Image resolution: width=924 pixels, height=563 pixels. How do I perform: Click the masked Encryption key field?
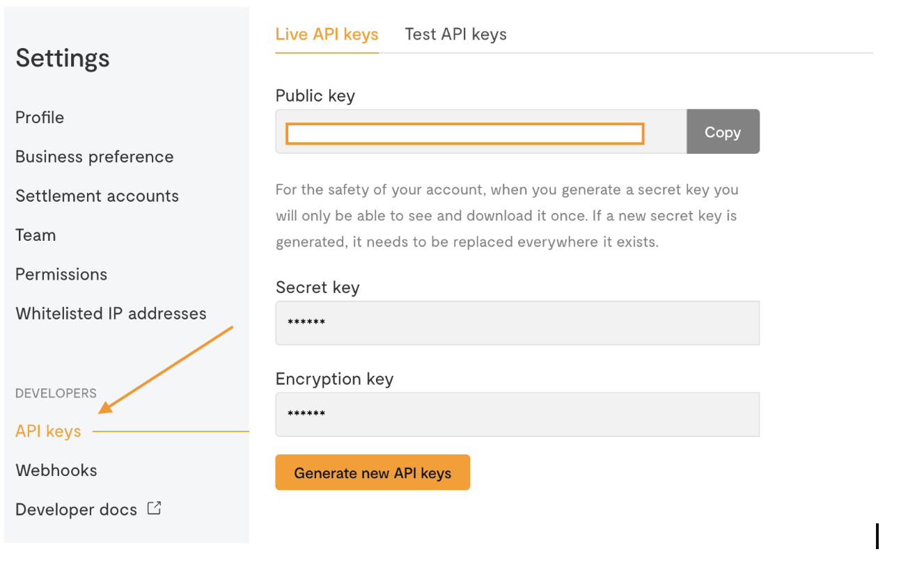(517, 415)
